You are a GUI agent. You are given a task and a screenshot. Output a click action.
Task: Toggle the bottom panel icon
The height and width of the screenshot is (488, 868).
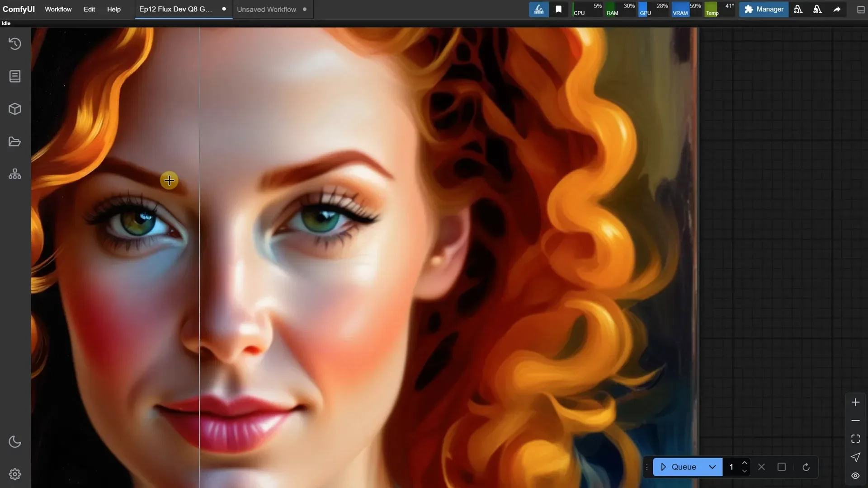click(x=861, y=9)
